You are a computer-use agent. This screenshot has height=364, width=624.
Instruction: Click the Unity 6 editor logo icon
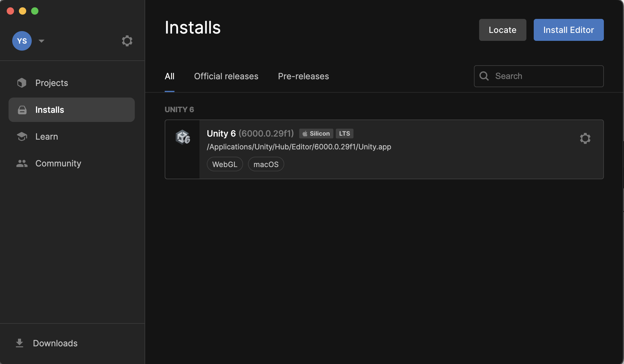(x=183, y=137)
